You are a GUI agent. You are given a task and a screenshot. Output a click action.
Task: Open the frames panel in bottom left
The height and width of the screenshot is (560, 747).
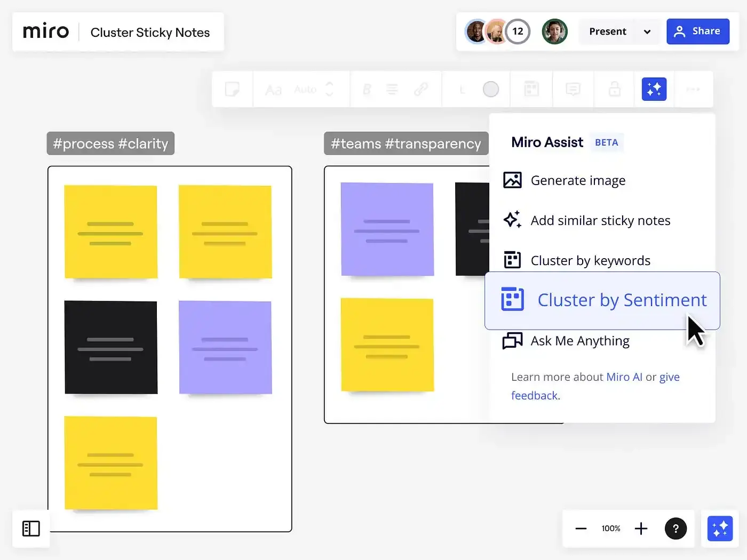[x=31, y=529]
